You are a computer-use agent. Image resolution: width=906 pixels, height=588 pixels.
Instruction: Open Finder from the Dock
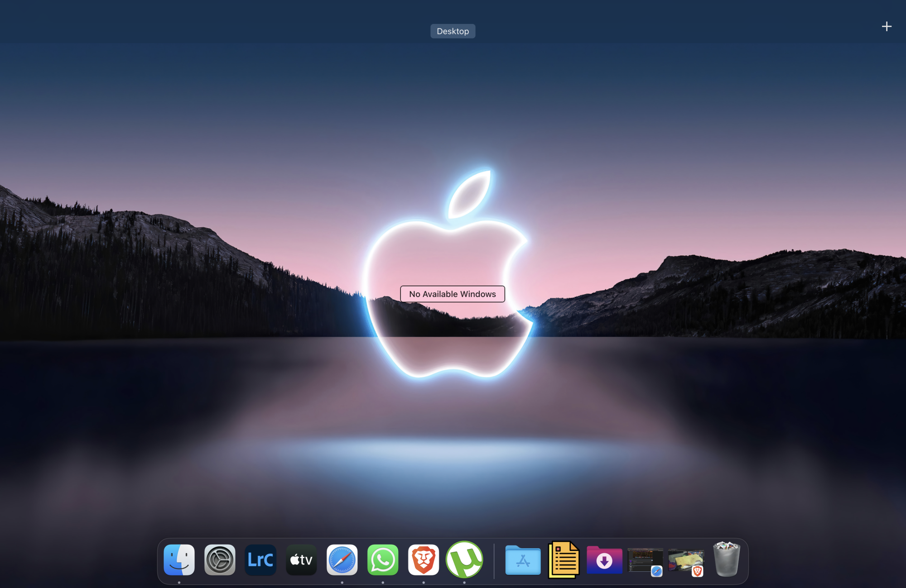[179, 560]
